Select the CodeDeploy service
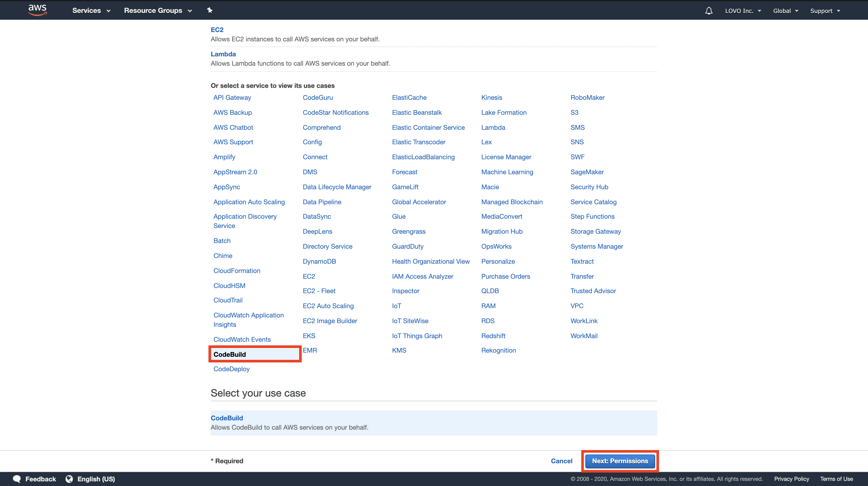This screenshot has height=486, width=868. click(231, 369)
